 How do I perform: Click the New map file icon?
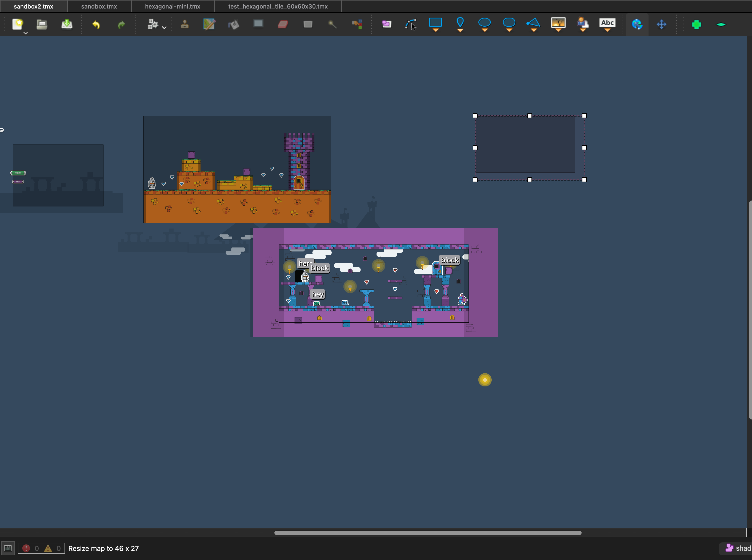[x=18, y=24]
